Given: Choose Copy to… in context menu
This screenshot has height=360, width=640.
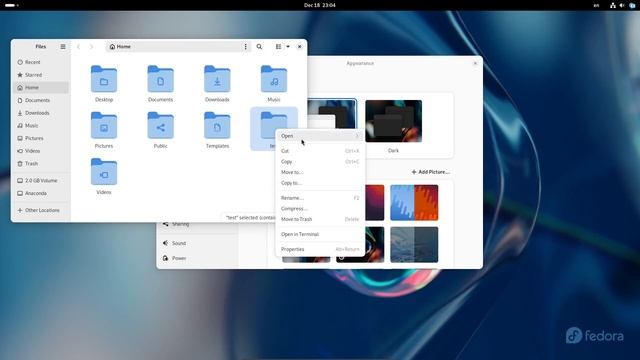Looking at the screenshot, I should point(320,183).
